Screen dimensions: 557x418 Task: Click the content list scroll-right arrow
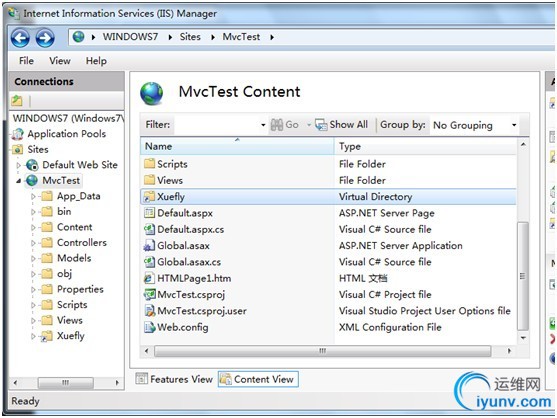tap(509, 351)
